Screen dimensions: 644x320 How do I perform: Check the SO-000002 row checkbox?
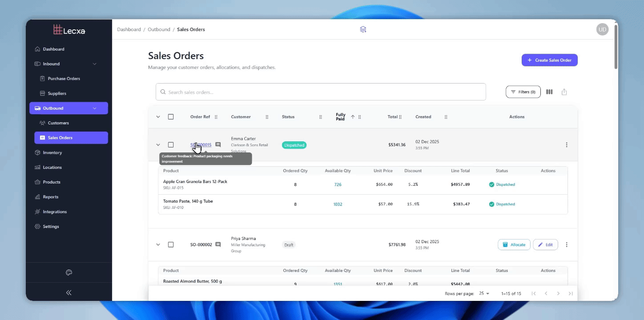click(x=171, y=244)
